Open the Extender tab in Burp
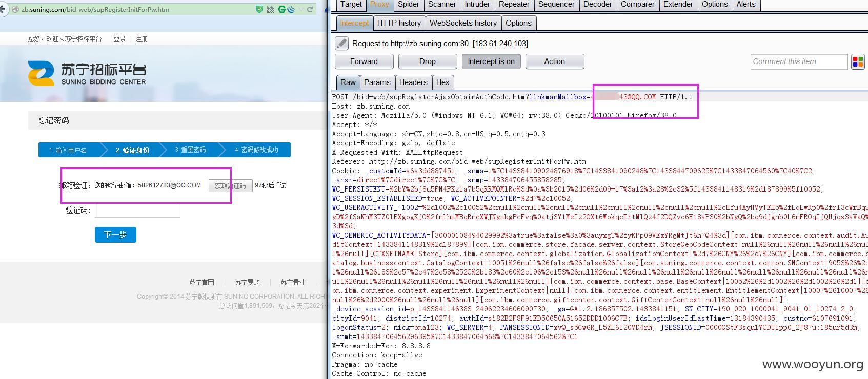The height and width of the screenshot is (379, 868). coord(678,5)
